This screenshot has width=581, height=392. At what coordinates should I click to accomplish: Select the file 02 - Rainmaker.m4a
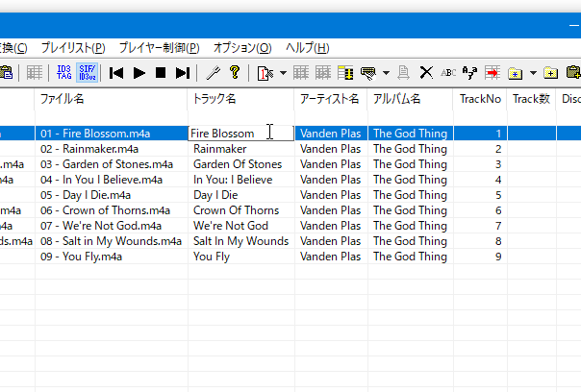coord(89,149)
